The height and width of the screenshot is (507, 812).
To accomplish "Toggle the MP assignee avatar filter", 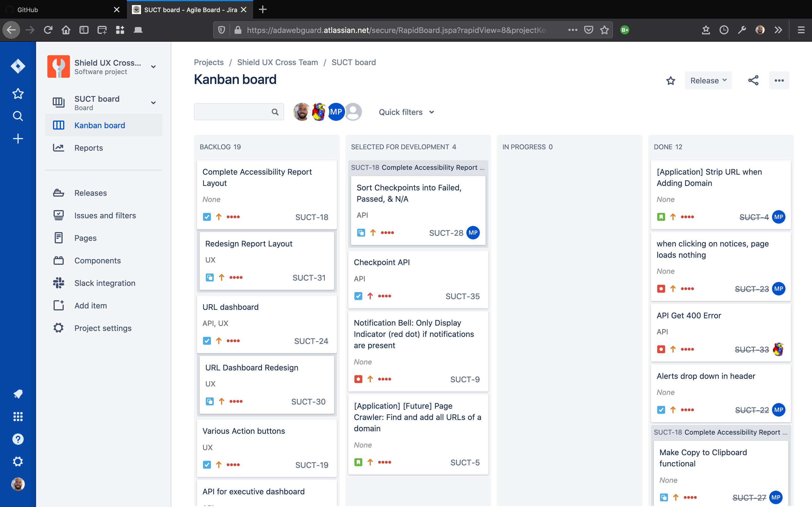I will point(336,112).
